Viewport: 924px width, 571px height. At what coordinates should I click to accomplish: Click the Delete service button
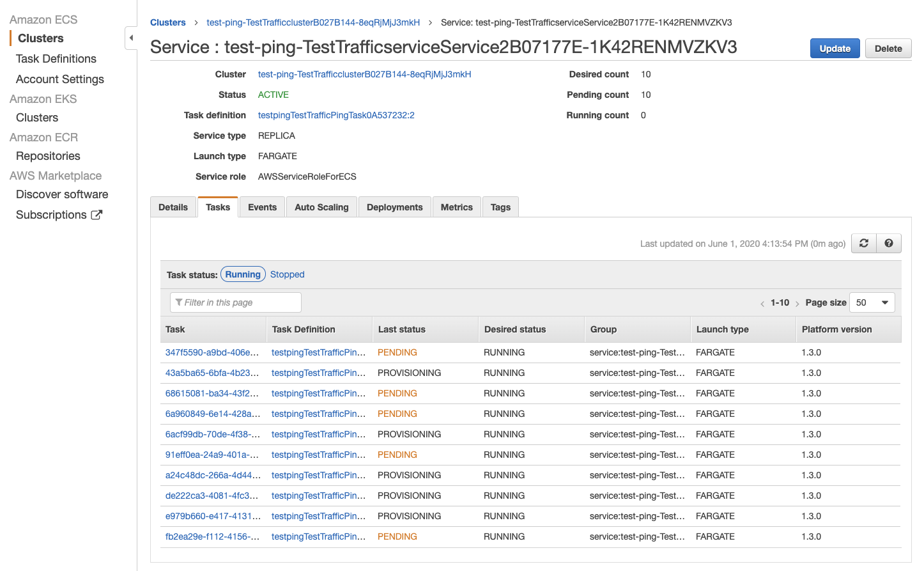pyautogui.click(x=888, y=49)
